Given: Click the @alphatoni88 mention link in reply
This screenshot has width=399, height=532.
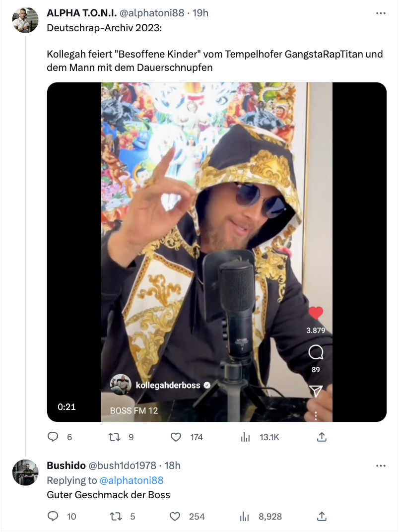Looking at the screenshot, I should [132, 480].
